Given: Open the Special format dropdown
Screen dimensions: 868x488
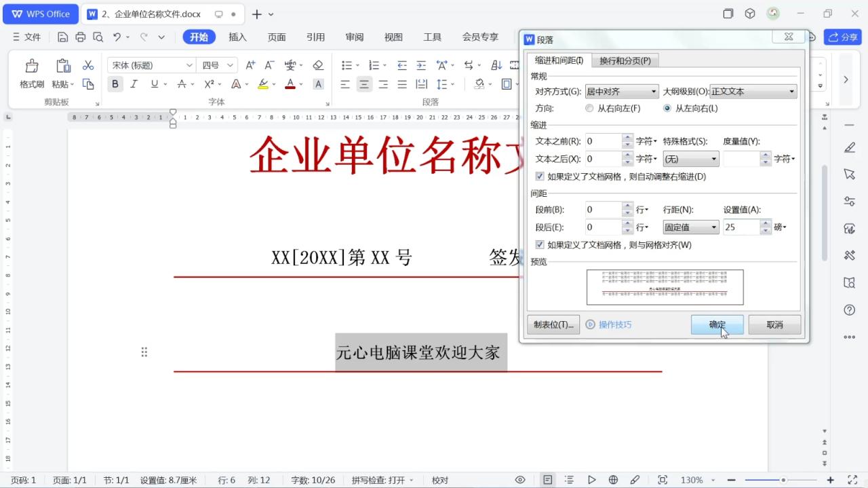Looking at the screenshot, I should click(690, 159).
